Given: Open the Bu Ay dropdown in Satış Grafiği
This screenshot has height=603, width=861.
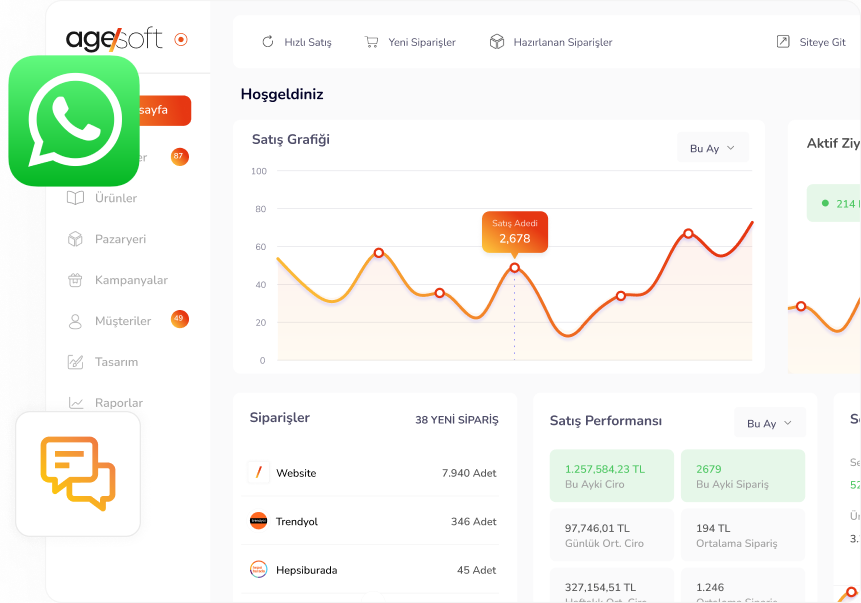Looking at the screenshot, I should tap(712, 148).
